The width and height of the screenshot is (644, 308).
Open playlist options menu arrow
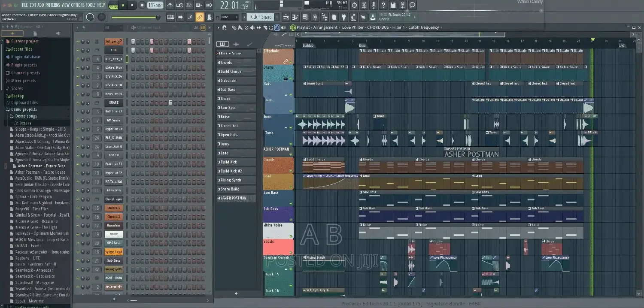(x=219, y=27)
